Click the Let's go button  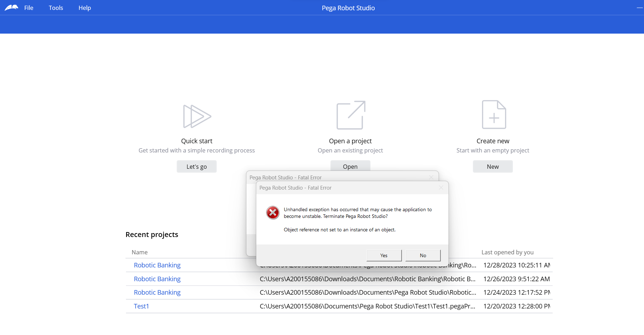[197, 166]
